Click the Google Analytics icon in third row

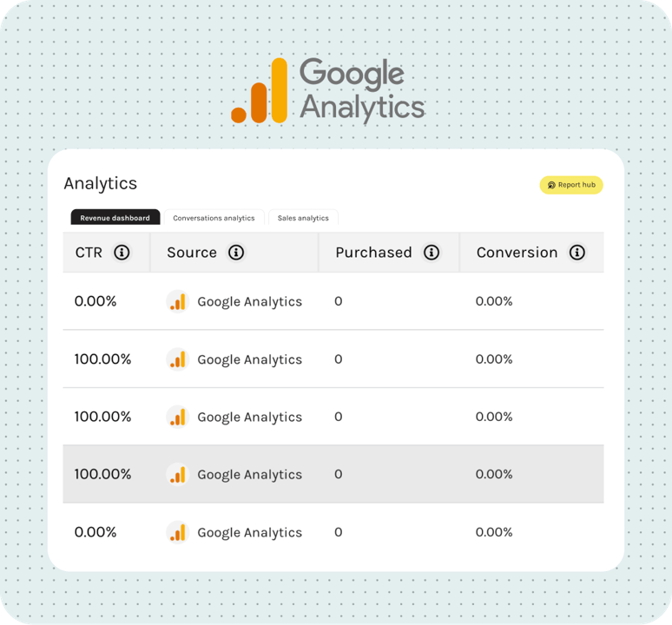(x=177, y=417)
